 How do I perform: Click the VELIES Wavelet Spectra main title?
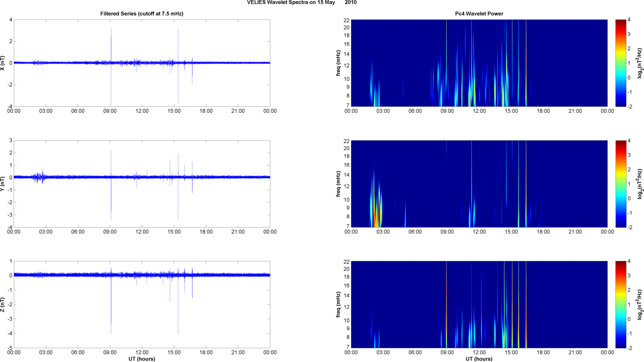[x=302, y=3]
